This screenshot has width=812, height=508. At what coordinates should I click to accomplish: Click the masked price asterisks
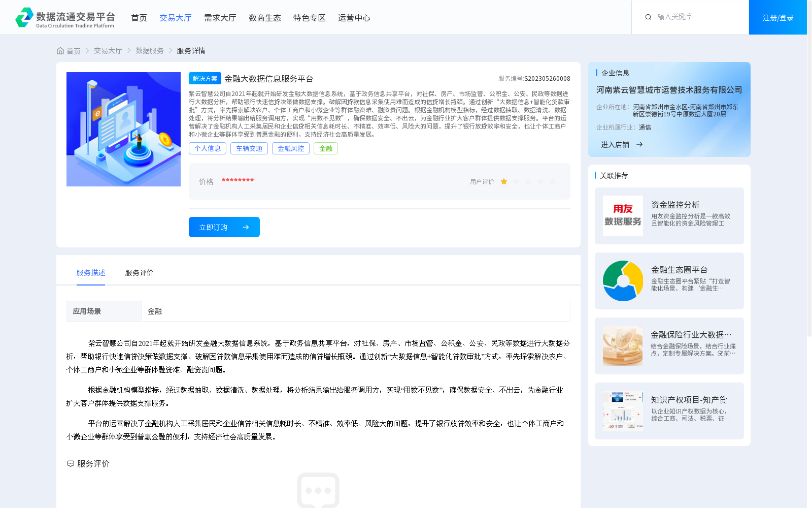pyautogui.click(x=238, y=181)
